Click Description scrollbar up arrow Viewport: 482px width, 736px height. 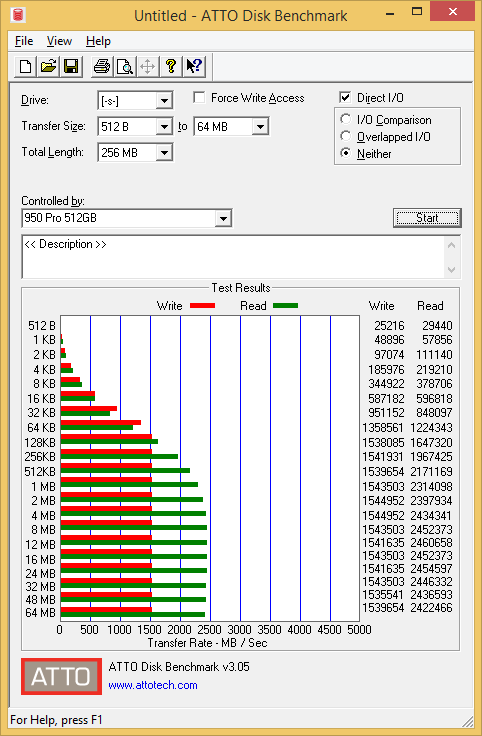pyautogui.click(x=451, y=245)
